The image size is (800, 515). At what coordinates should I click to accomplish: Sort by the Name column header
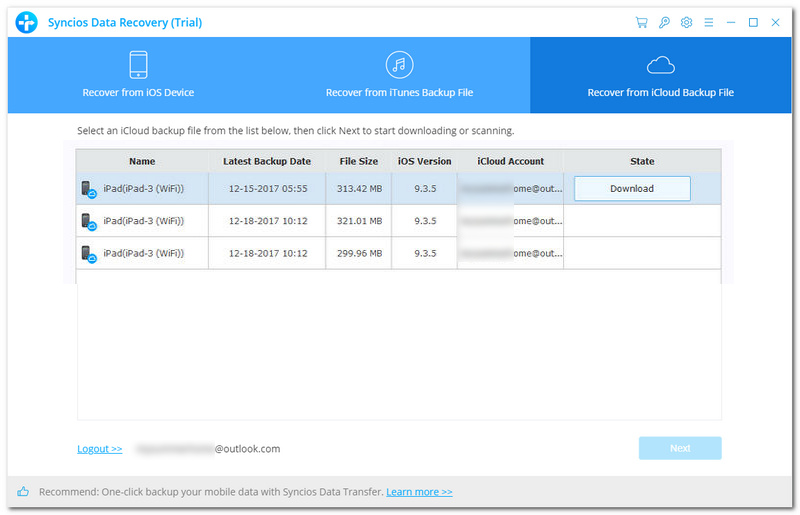point(142,161)
